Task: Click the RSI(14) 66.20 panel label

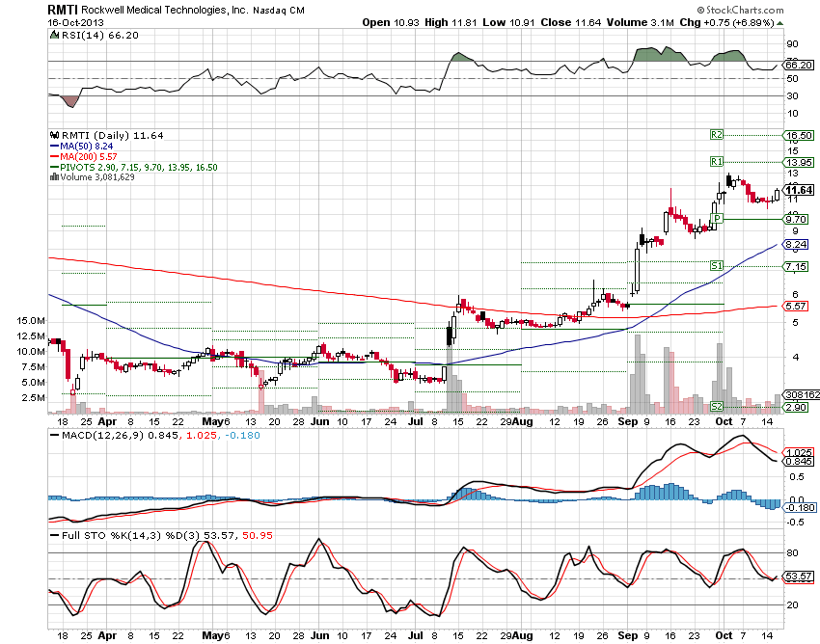Action: (x=100, y=35)
